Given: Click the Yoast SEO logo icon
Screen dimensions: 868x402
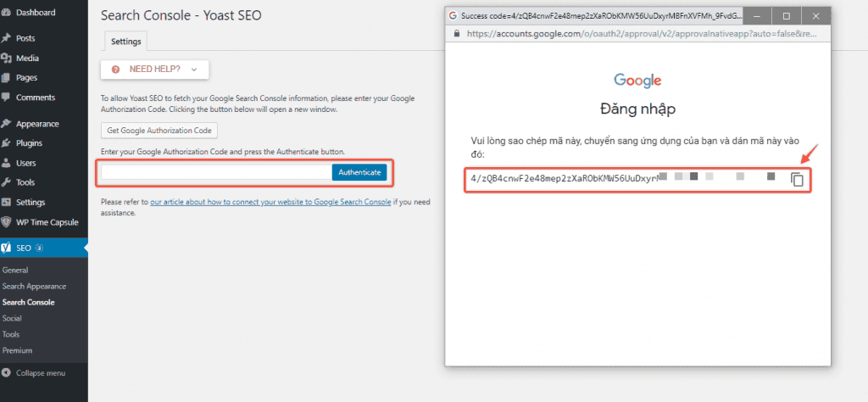Looking at the screenshot, I should [6, 248].
